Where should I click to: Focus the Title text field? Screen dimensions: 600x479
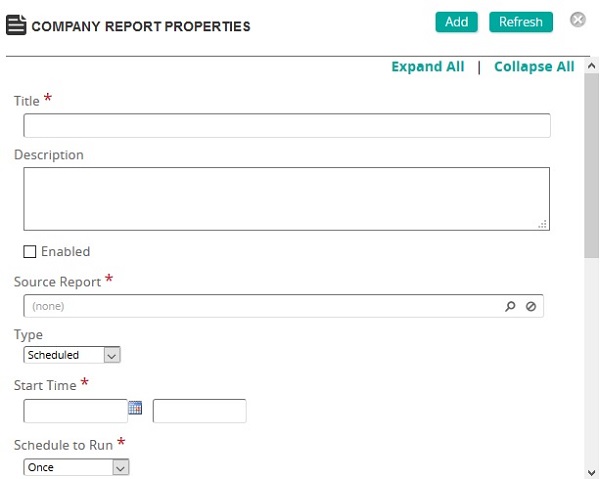click(287, 126)
